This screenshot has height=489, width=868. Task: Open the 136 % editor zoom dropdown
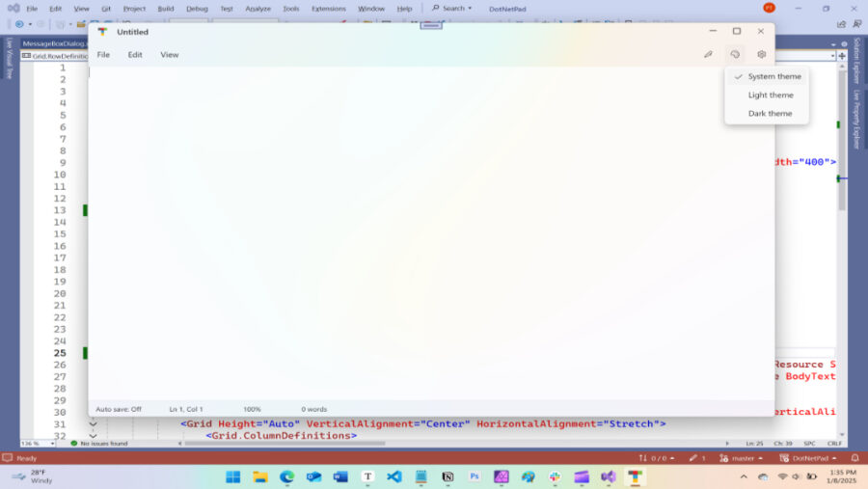pyautogui.click(x=38, y=444)
